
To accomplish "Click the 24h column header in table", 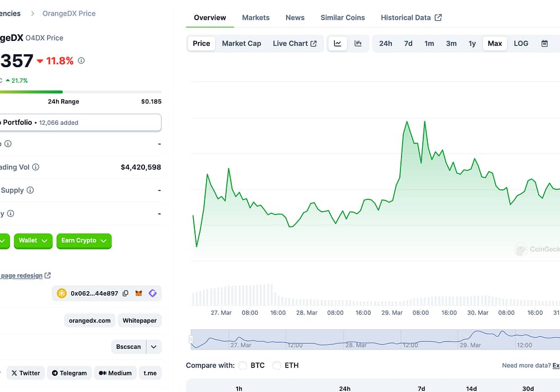I will (x=344, y=389).
